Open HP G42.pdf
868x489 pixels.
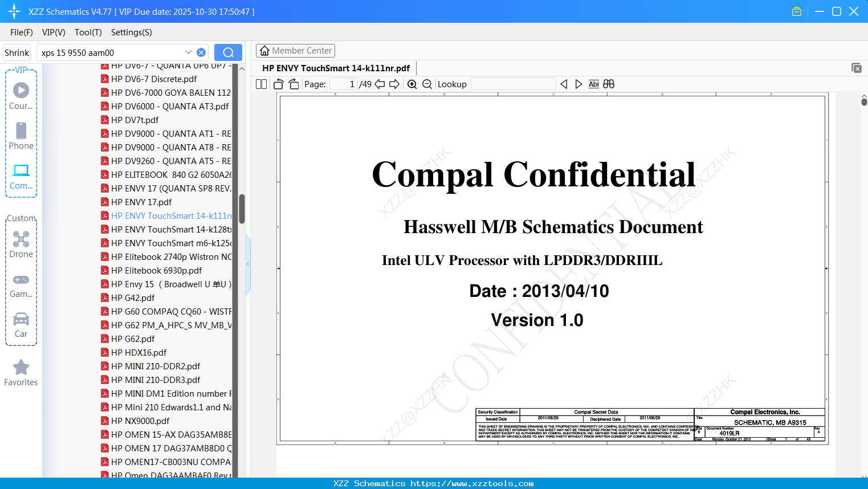point(133,298)
